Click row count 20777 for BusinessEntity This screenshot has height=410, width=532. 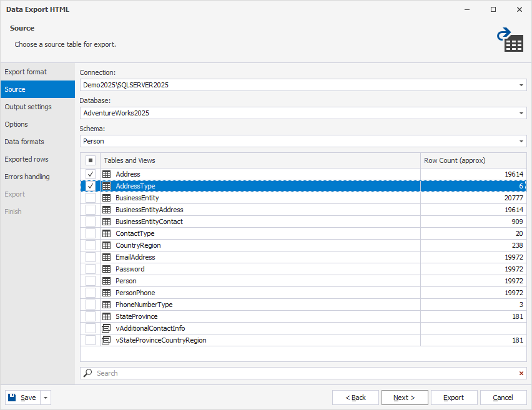click(514, 198)
